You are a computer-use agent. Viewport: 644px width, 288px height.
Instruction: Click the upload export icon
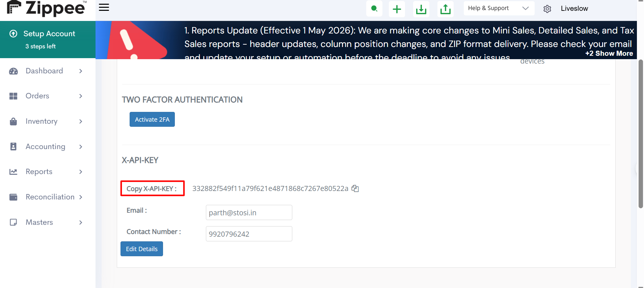(x=446, y=9)
